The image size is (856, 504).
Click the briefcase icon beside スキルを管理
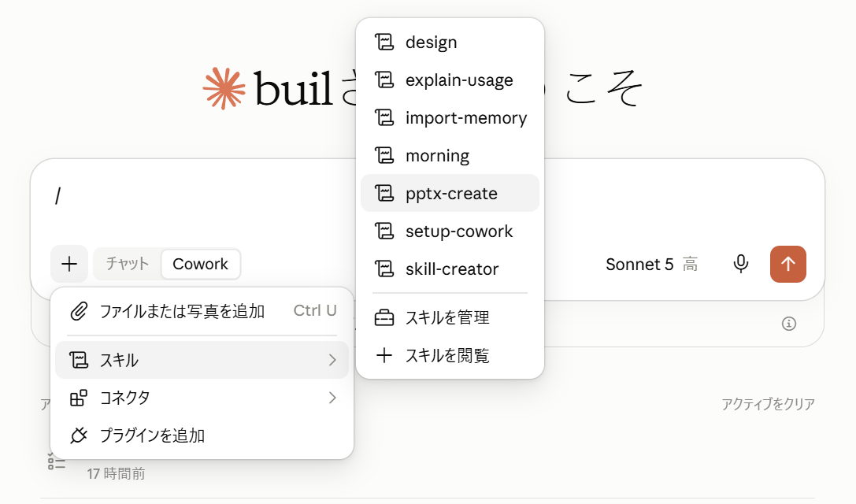(x=384, y=317)
